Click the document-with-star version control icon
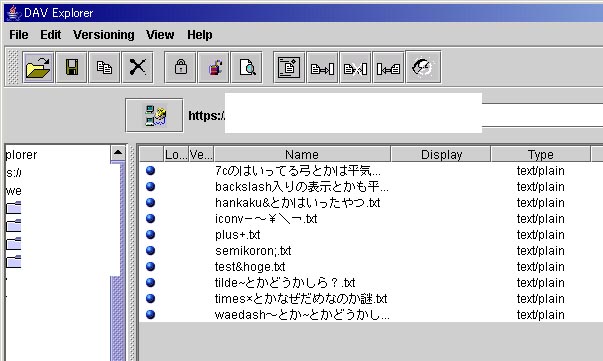 pyautogui.click(x=289, y=67)
